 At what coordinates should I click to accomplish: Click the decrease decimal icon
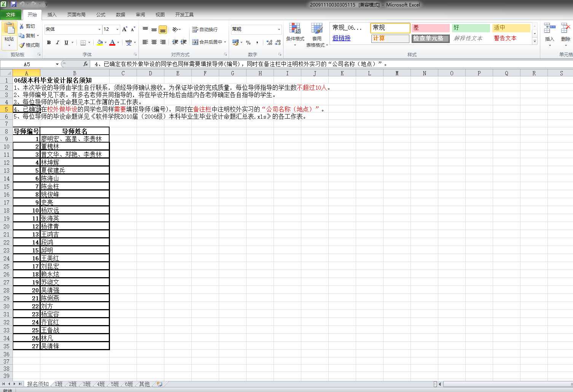278,42
